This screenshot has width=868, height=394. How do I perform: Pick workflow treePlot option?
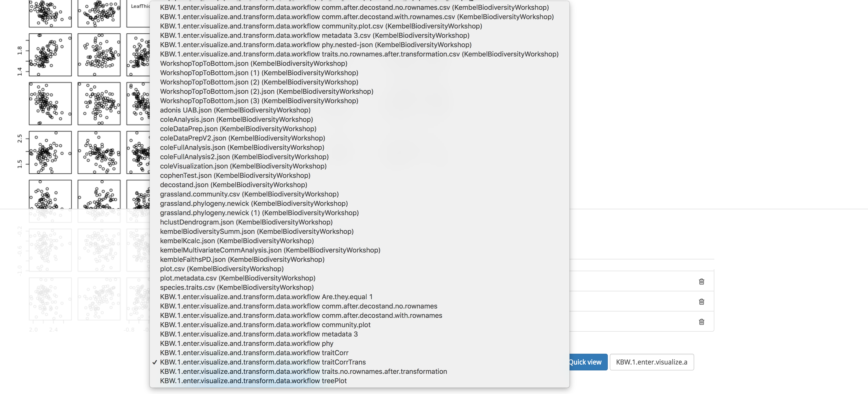point(359,381)
